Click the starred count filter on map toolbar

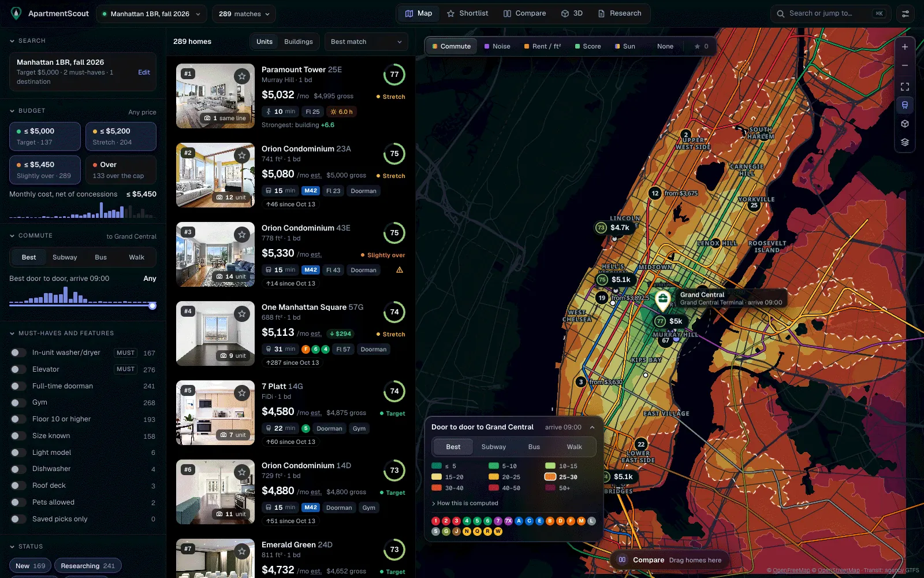click(x=701, y=46)
